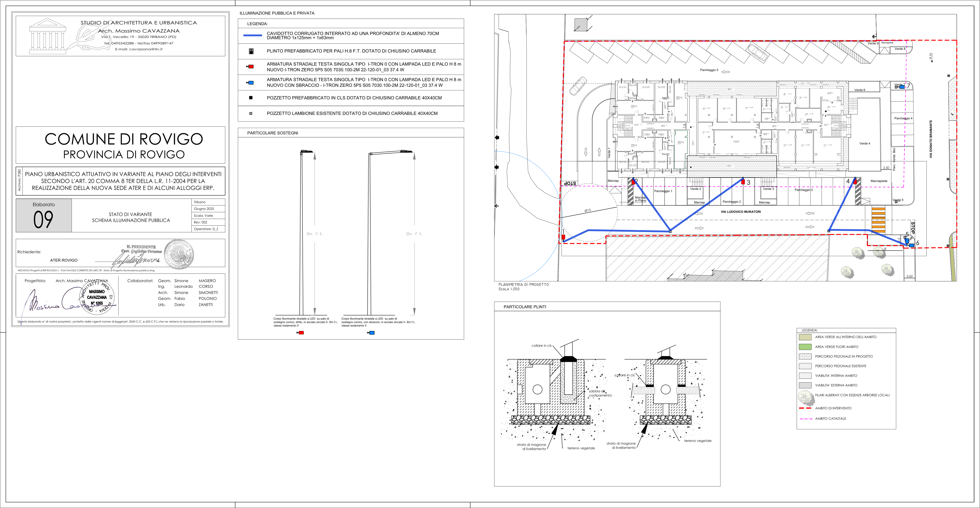This screenshot has height=508, width=980.
Task: Click the 'Verde 4' label on plan
Action: point(865,143)
